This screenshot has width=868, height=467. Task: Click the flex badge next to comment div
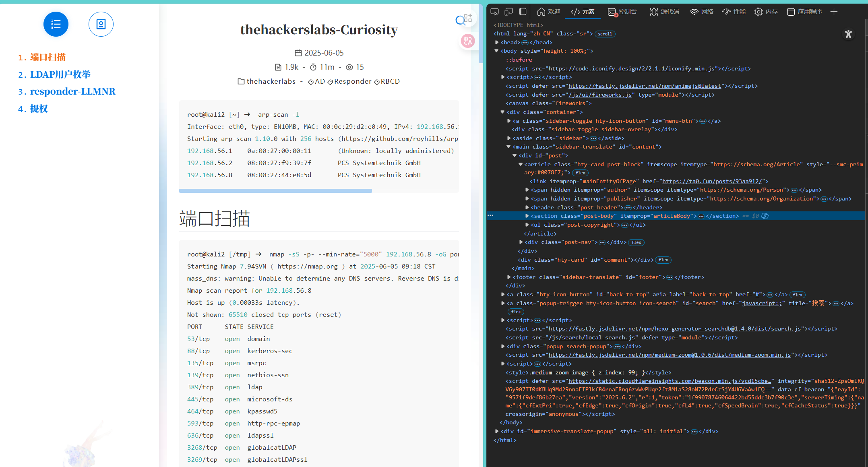pyautogui.click(x=663, y=260)
